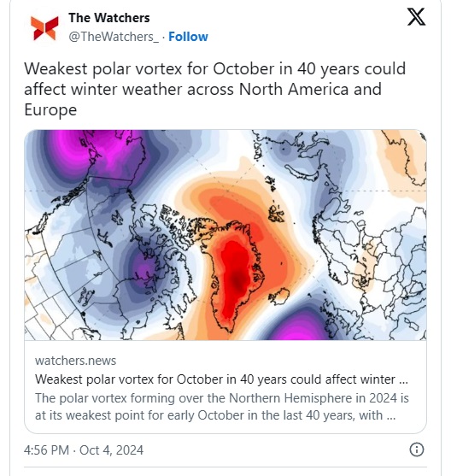Viewport: 451px width, 476px height.
Task: Open the 4:56 PM Oct 4, 2024 timestamp
Action: pos(84,450)
